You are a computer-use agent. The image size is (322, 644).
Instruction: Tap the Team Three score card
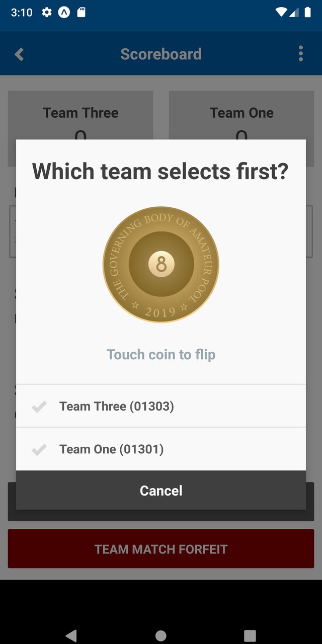(x=80, y=115)
